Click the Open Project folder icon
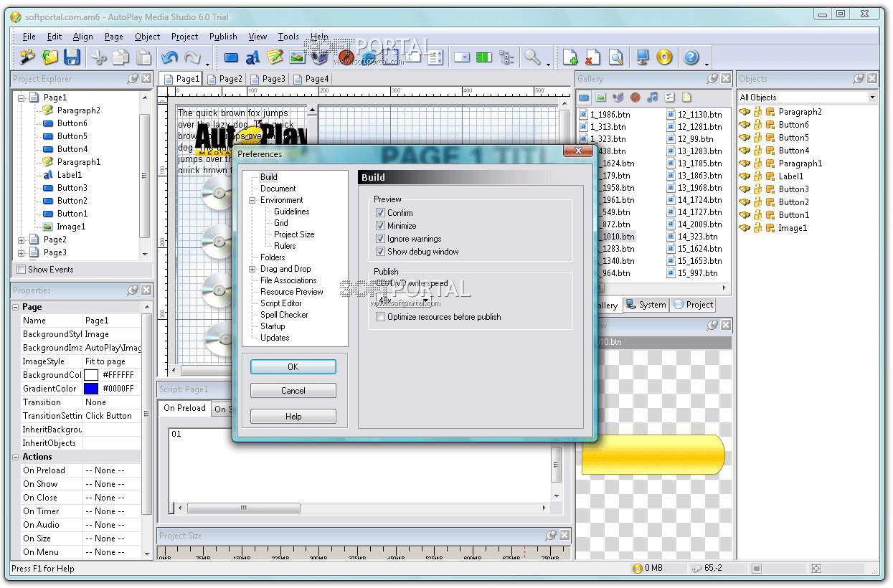The width and height of the screenshot is (893, 588). 49,57
